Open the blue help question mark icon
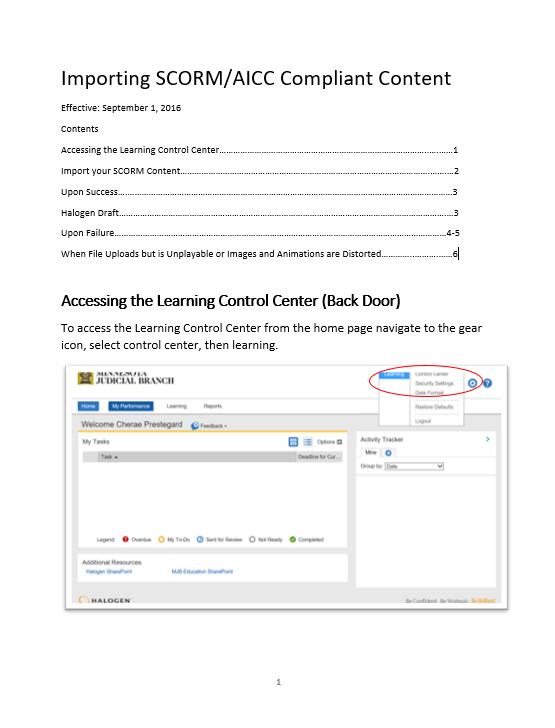555x728 pixels. (x=487, y=383)
